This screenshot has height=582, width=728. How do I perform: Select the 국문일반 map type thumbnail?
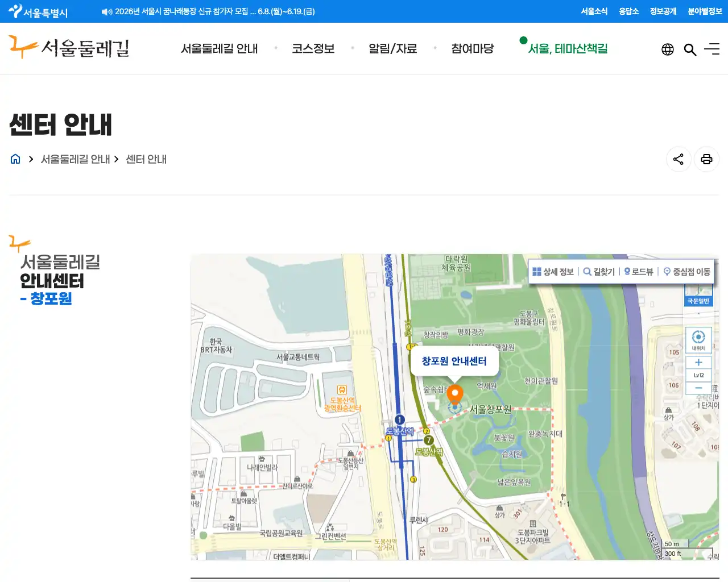click(698, 296)
